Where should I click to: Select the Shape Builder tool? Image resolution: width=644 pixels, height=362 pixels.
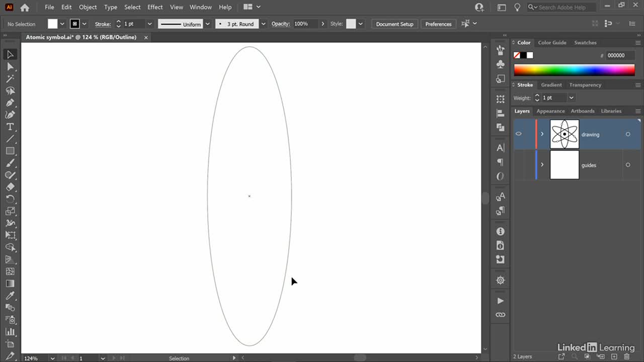(x=10, y=247)
